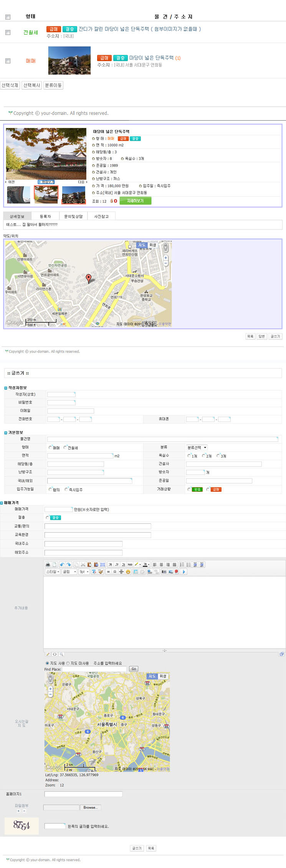Click the redo arrow in editor toolbar

(69, 564)
